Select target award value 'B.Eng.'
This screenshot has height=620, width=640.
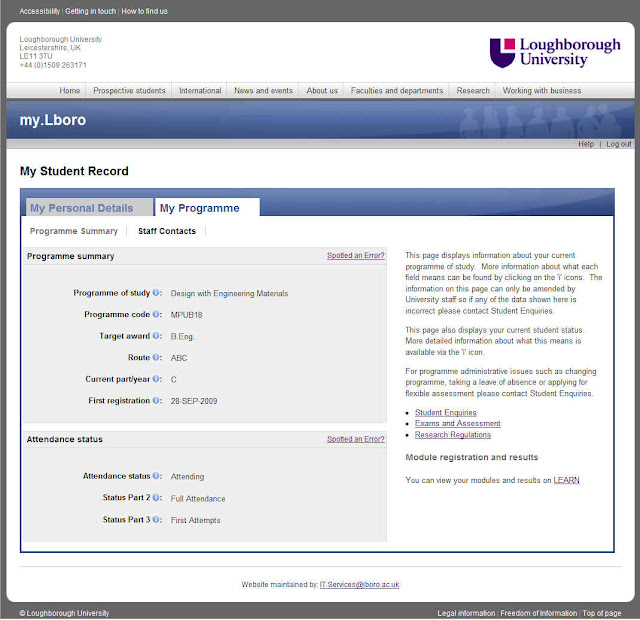pyautogui.click(x=182, y=337)
